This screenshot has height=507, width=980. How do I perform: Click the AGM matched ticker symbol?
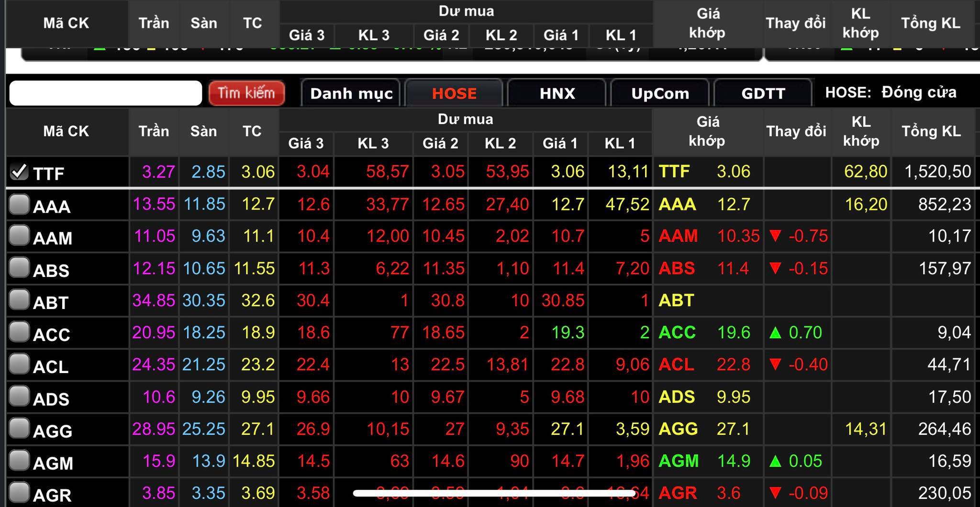tap(679, 461)
